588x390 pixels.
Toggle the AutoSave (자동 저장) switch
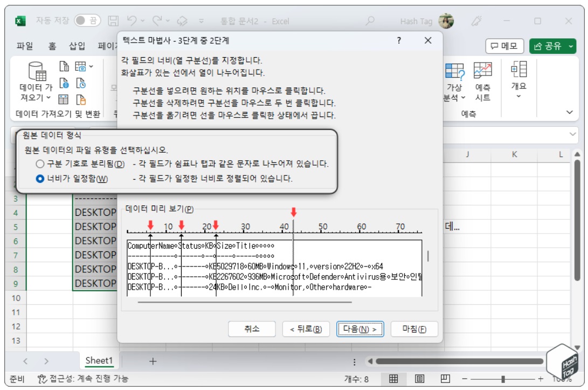(x=87, y=20)
